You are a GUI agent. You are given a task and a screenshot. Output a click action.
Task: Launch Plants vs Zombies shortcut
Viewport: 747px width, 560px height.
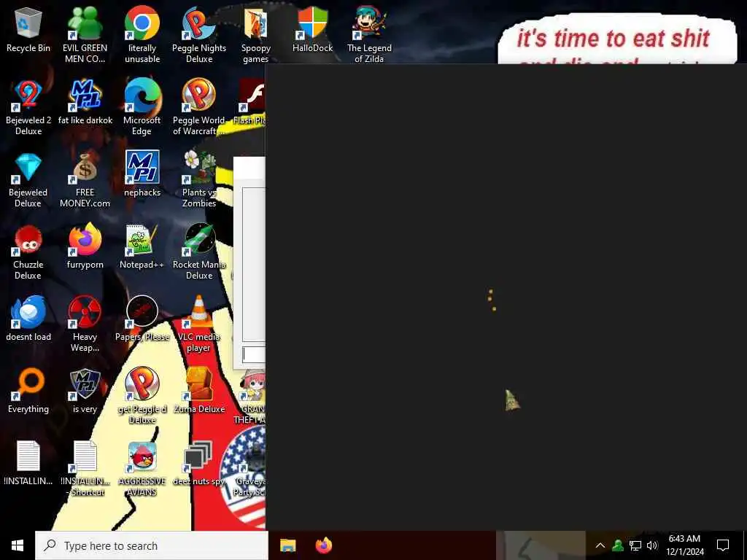pos(199,179)
